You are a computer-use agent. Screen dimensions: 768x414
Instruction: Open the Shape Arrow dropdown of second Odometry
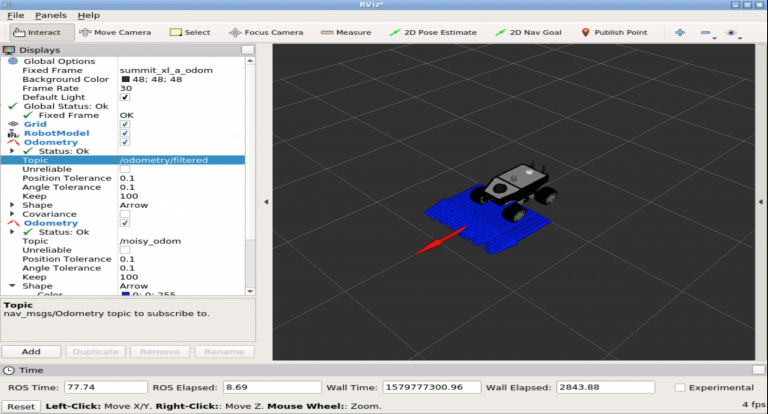(181, 286)
